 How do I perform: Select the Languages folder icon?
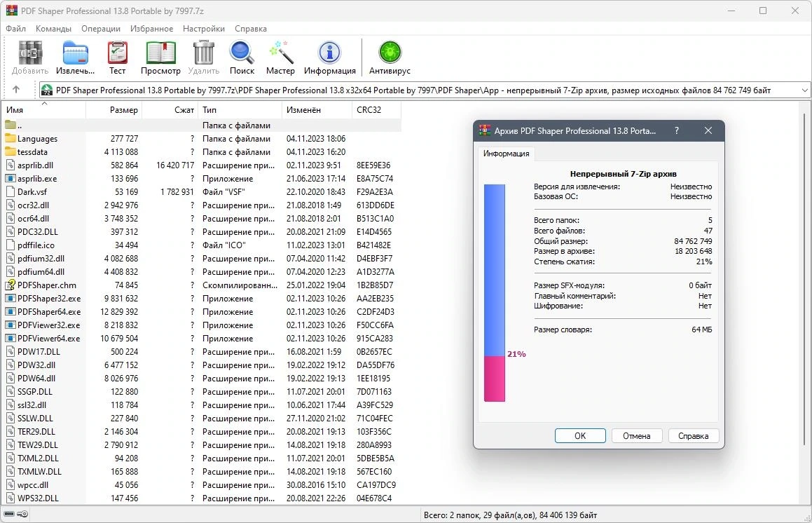(x=11, y=138)
